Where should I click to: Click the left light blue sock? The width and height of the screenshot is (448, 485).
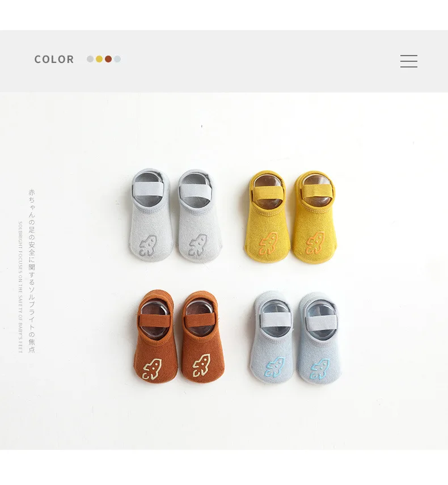272,338
